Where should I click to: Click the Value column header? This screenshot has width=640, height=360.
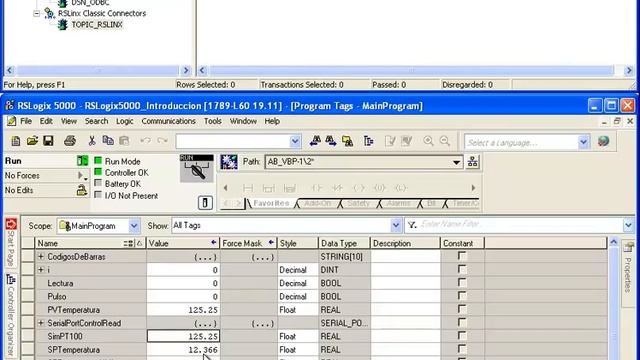(x=183, y=243)
